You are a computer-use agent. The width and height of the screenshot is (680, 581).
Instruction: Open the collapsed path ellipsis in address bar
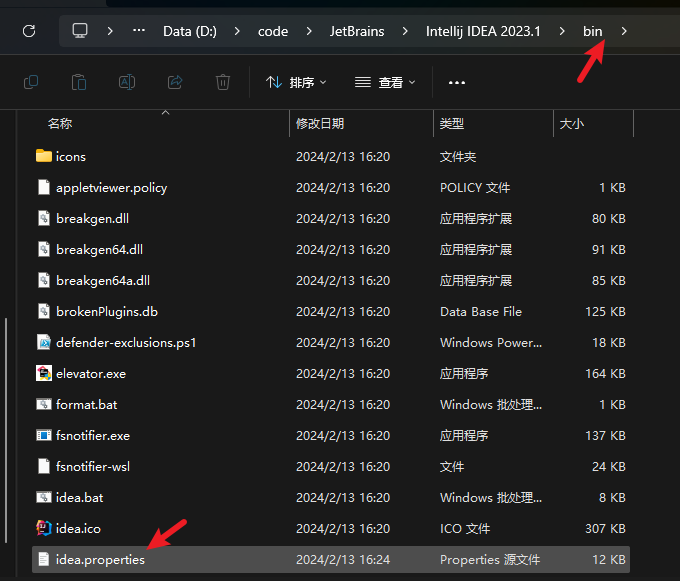point(139,31)
